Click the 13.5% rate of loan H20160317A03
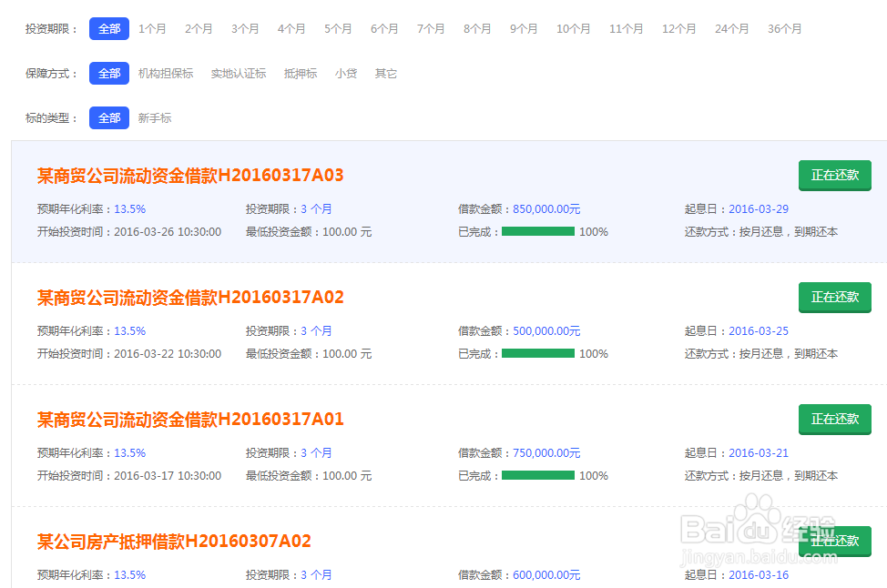The image size is (887, 588). pyautogui.click(x=129, y=209)
